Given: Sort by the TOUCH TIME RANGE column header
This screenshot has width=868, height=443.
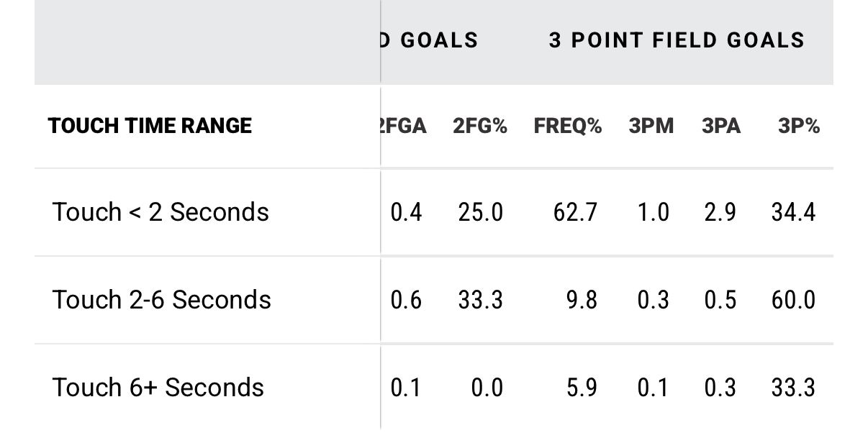Looking at the screenshot, I should tap(150, 127).
